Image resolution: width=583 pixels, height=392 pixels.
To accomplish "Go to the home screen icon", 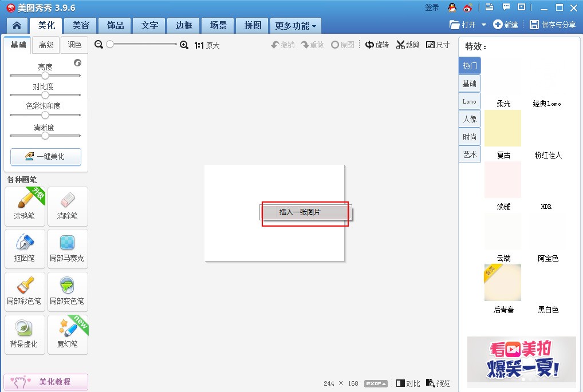I will pyautogui.click(x=17, y=25).
